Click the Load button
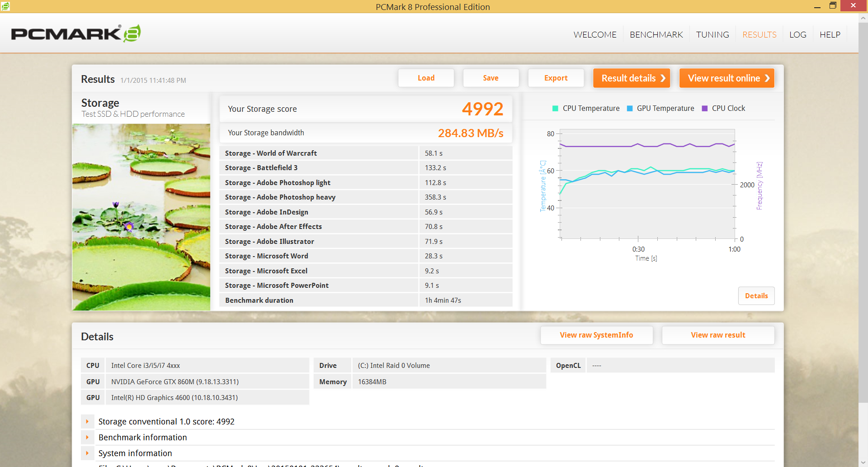 point(426,78)
